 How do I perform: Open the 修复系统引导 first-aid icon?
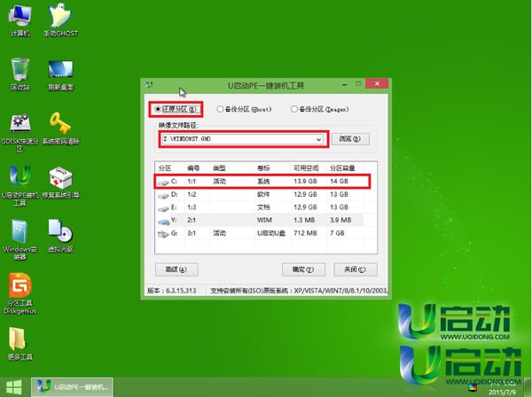point(60,183)
